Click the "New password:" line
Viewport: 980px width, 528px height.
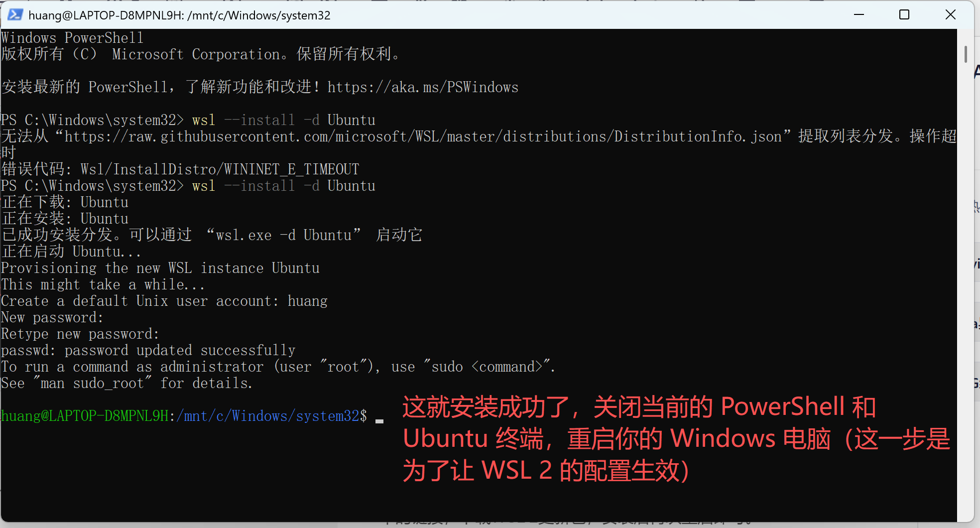point(52,317)
